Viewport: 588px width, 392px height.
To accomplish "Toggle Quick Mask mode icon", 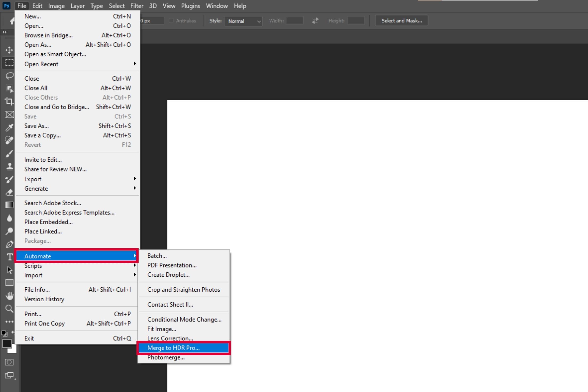I will [x=9, y=362].
